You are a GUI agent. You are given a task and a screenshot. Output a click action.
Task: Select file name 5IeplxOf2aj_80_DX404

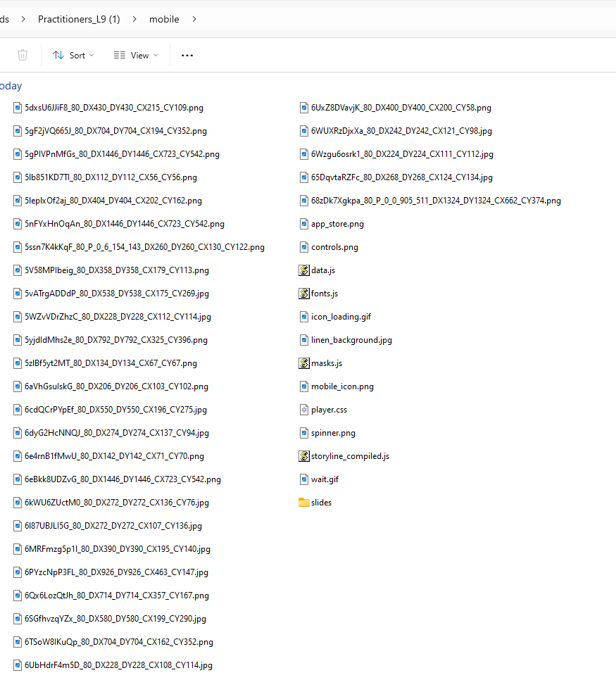(x=113, y=201)
